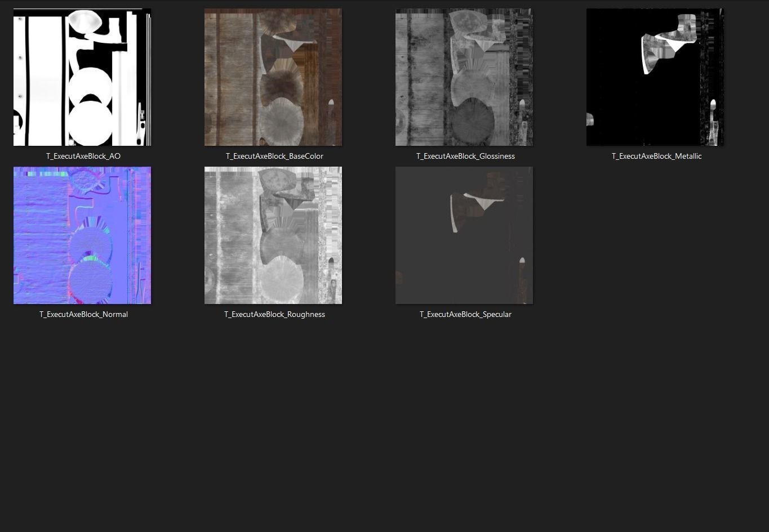
Task: Select the T_ExecutAxeBlock_Glossiness texture thumbnail
Action: pyautogui.click(x=464, y=77)
